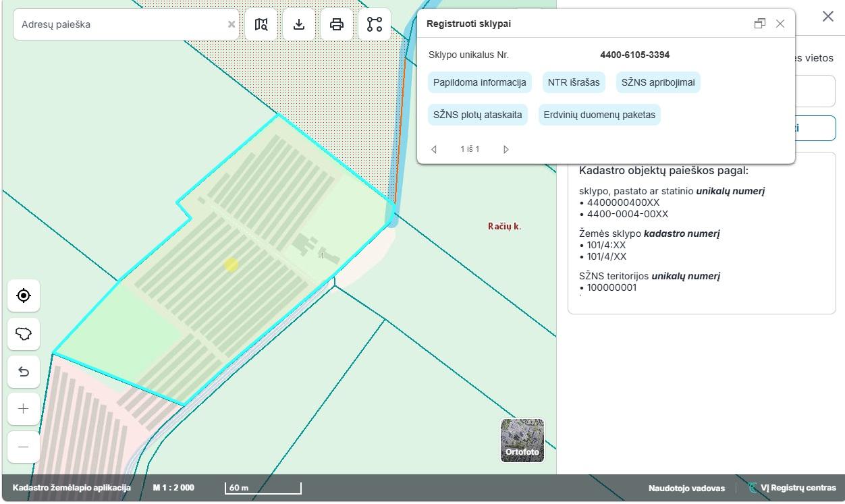Select parcel number 4400-6105-3394
This screenshot has width=845, height=504.
click(x=634, y=55)
